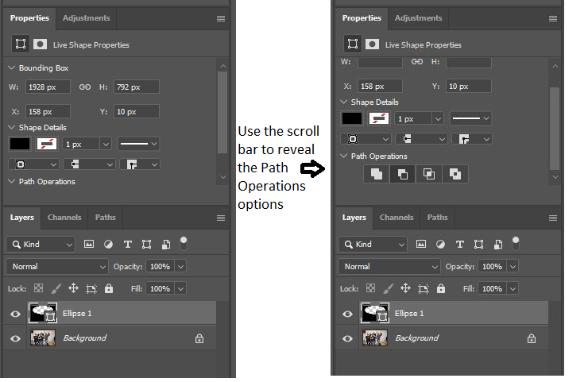Viewport: 588px width, 382px height.
Task: Click black fill swatch in left panel
Action: coord(20,144)
